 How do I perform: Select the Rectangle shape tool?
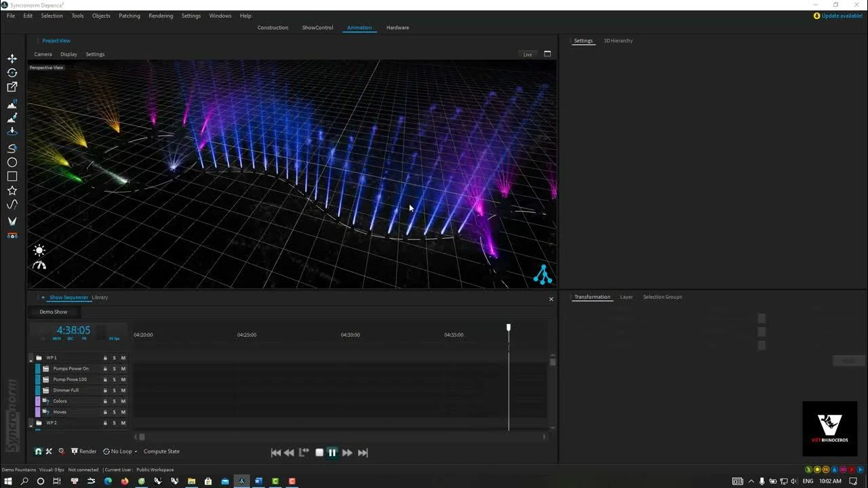click(x=12, y=176)
